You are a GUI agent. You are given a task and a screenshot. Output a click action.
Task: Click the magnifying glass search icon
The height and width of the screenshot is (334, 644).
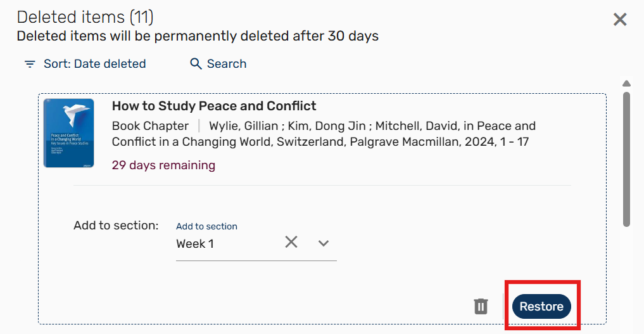coord(196,64)
